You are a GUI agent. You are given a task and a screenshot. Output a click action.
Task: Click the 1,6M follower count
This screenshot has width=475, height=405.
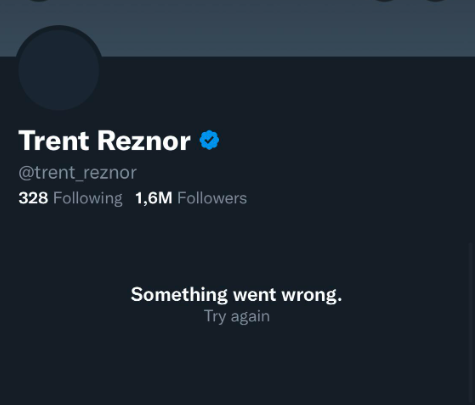[x=154, y=198]
